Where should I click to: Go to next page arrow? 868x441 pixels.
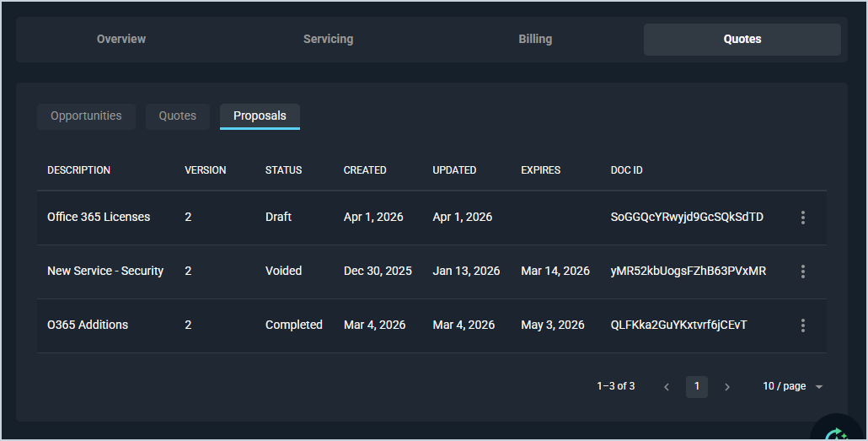click(727, 387)
